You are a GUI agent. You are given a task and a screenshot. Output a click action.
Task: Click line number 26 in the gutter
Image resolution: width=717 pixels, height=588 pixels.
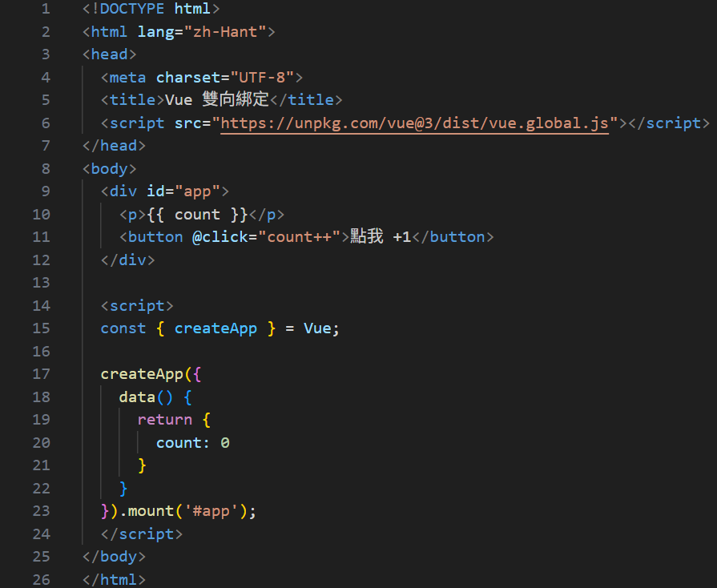pyautogui.click(x=41, y=580)
